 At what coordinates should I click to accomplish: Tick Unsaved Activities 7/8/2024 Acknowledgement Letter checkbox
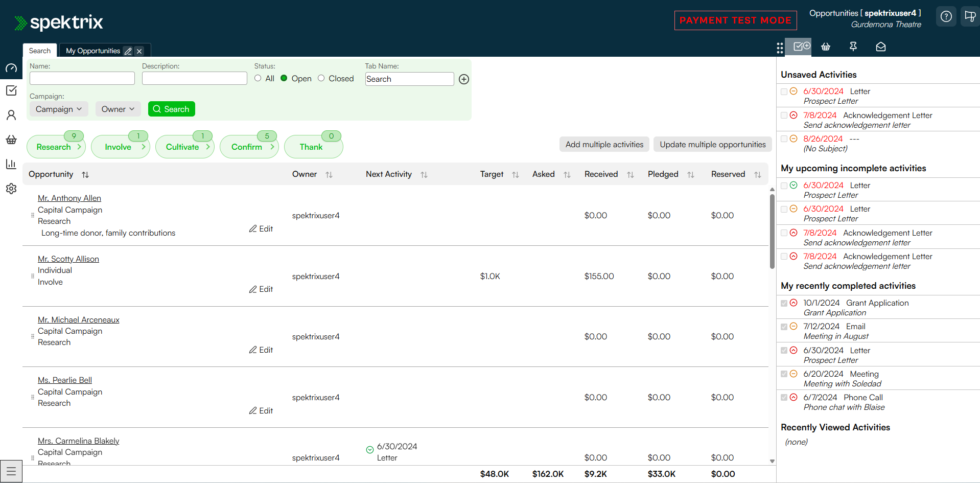[784, 116]
